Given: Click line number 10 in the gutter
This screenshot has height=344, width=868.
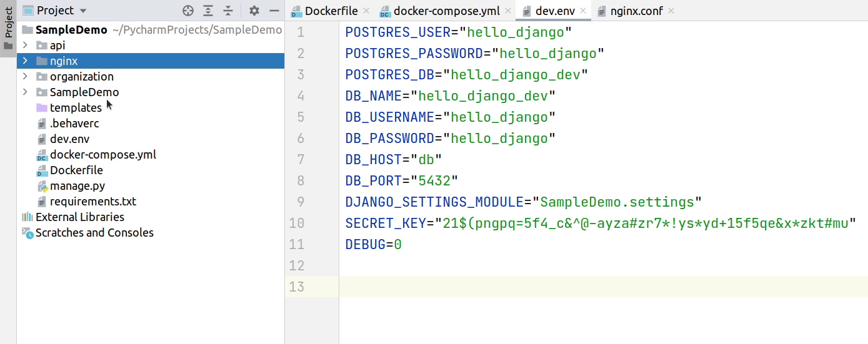Looking at the screenshot, I should [x=297, y=224].
